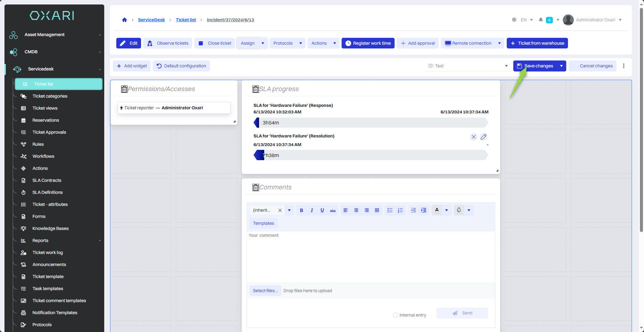
Task: Click the Bold formatting icon
Action: (301, 210)
